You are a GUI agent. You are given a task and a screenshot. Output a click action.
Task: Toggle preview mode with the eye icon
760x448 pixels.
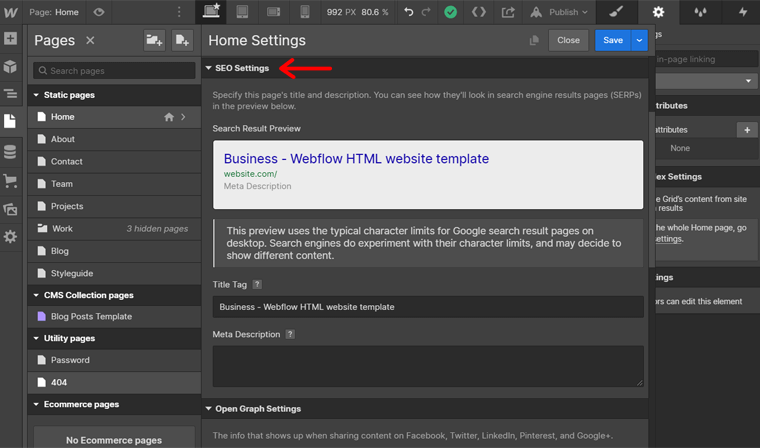click(x=98, y=12)
